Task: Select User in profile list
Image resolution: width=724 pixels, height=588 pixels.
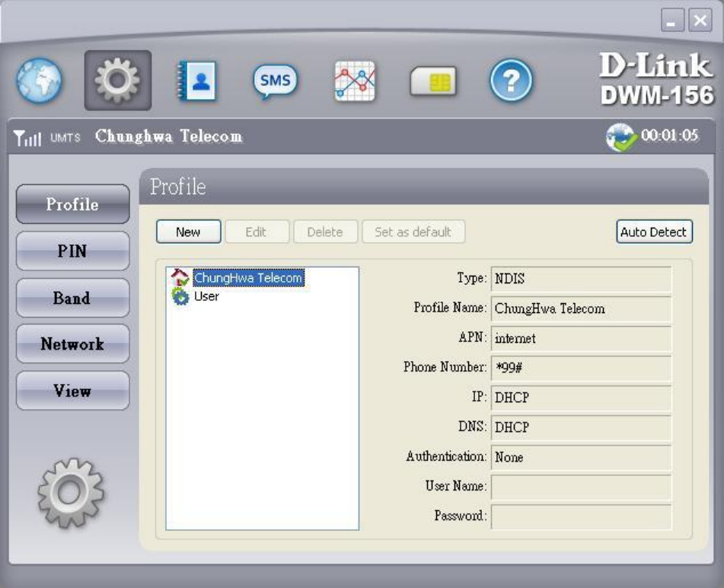Action: point(206,296)
